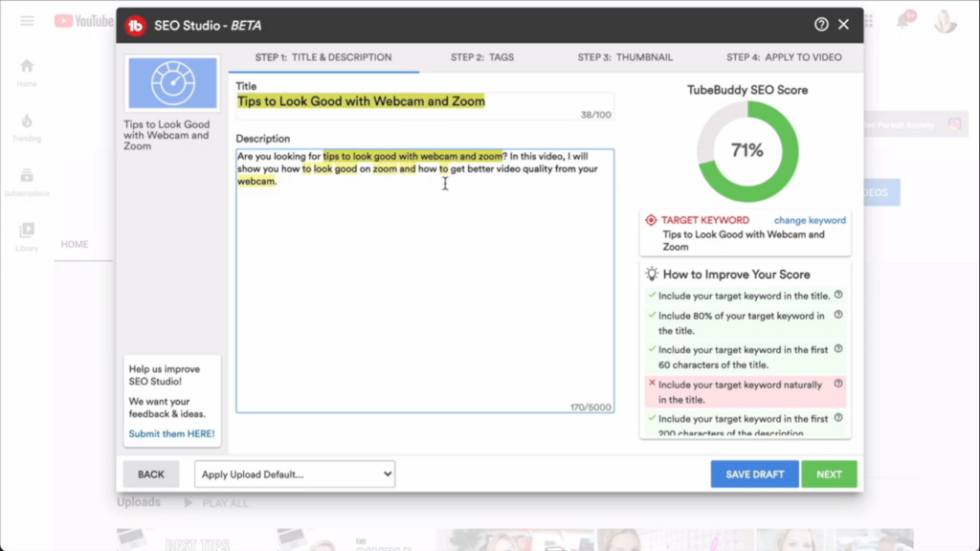980x551 pixels.
Task: Click the 'first 60 characters of the title' tip
Action: [743, 358]
